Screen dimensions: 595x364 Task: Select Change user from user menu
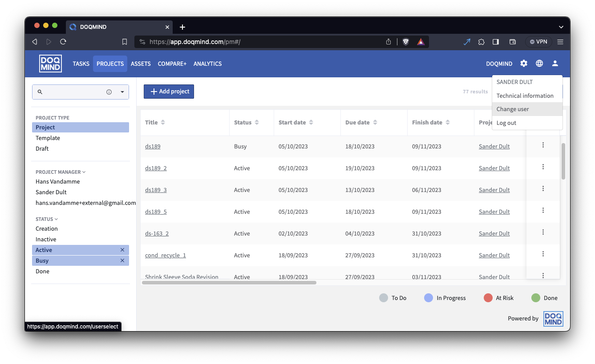(513, 109)
